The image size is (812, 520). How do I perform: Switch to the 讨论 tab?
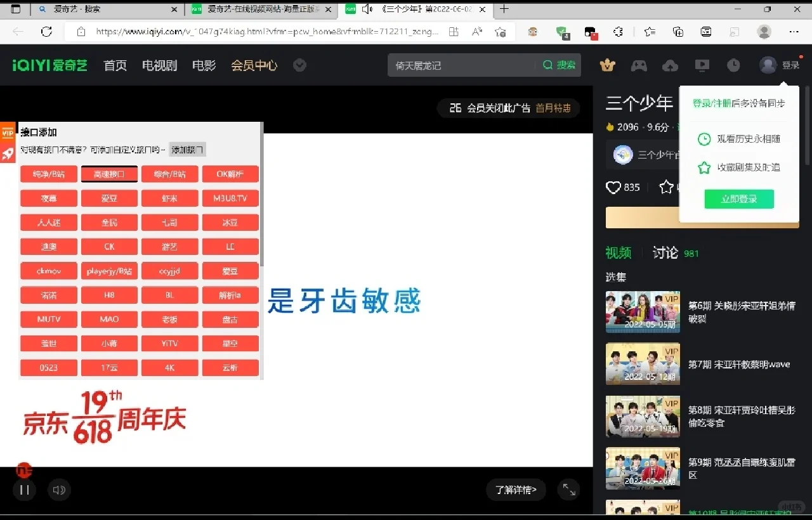click(x=665, y=252)
